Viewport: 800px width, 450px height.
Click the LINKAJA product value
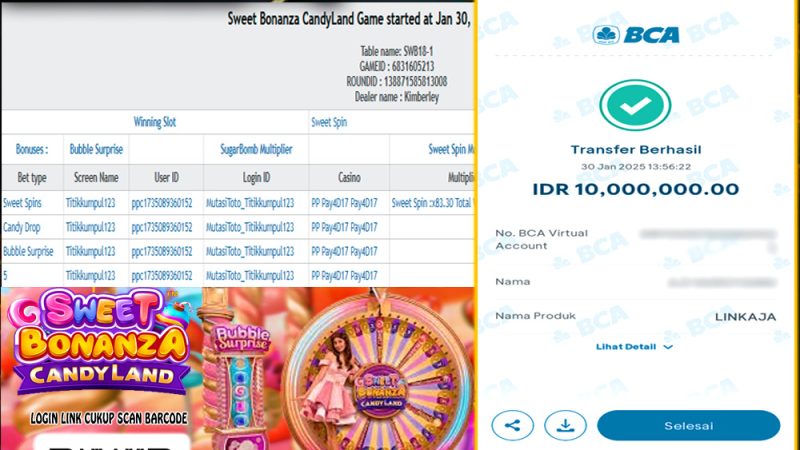[745, 317]
